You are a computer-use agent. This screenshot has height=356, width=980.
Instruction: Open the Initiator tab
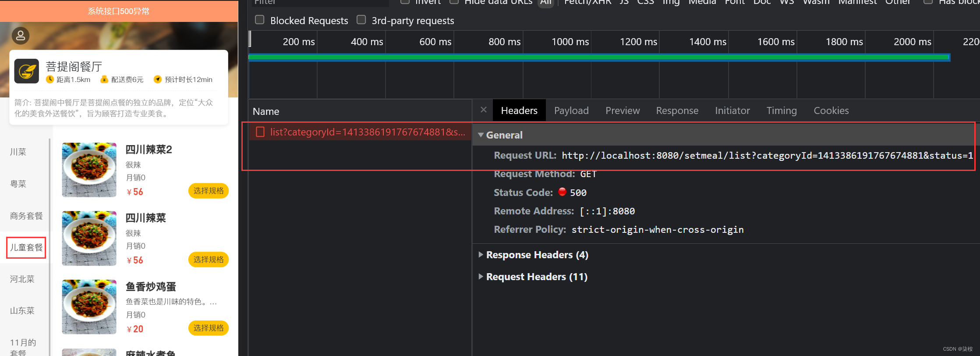[x=732, y=110]
